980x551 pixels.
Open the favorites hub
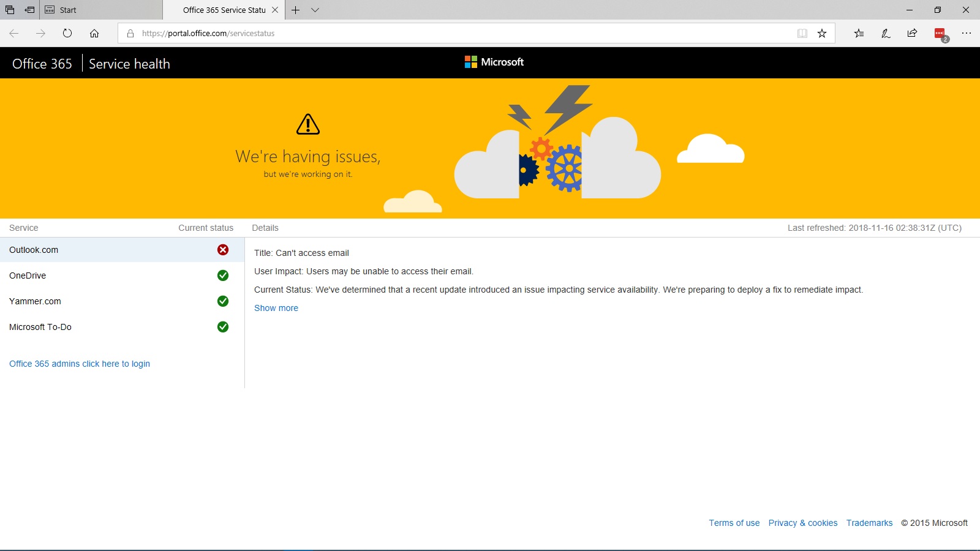point(859,33)
